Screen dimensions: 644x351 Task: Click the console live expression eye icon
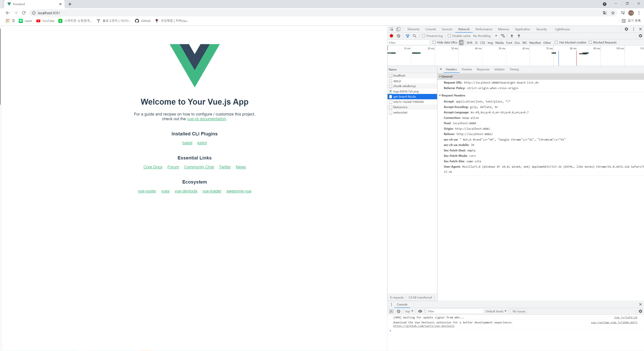click(x=420, y=311)
